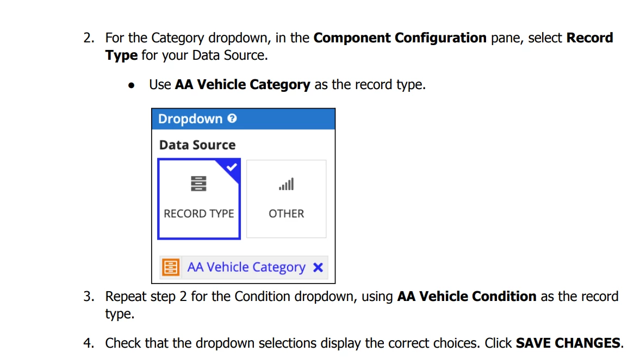Screen dimensions: 640x364
Task: Click the bold Component Configuration text
Action: click(x=400, y=38)
